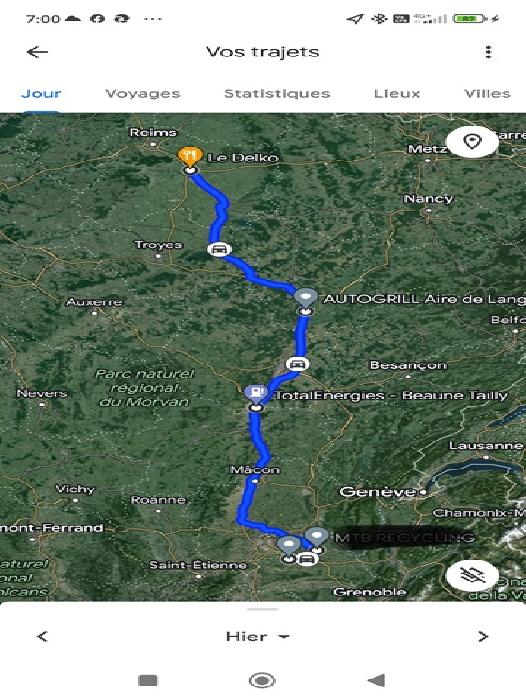
Task: Tap the Android home navigation button
Action: pos(262,680)
